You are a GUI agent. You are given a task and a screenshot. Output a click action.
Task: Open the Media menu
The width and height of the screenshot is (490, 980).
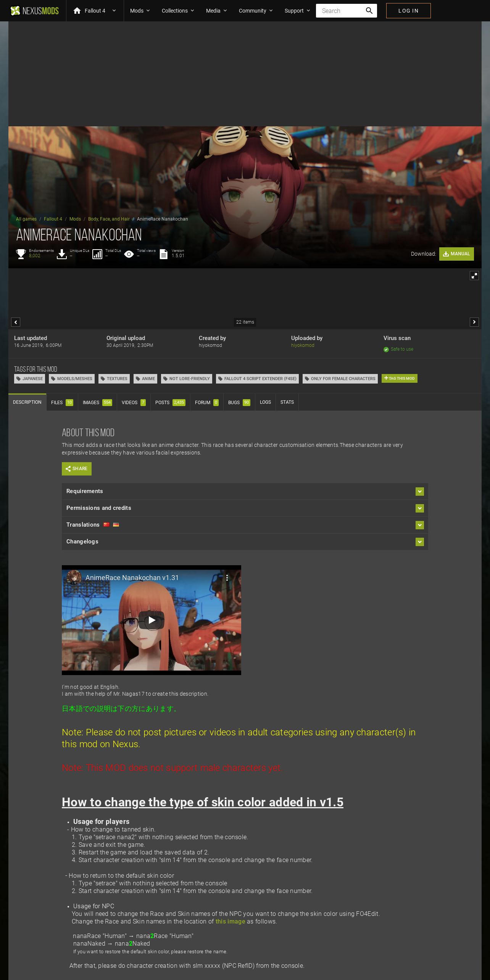tap(216, 11)
